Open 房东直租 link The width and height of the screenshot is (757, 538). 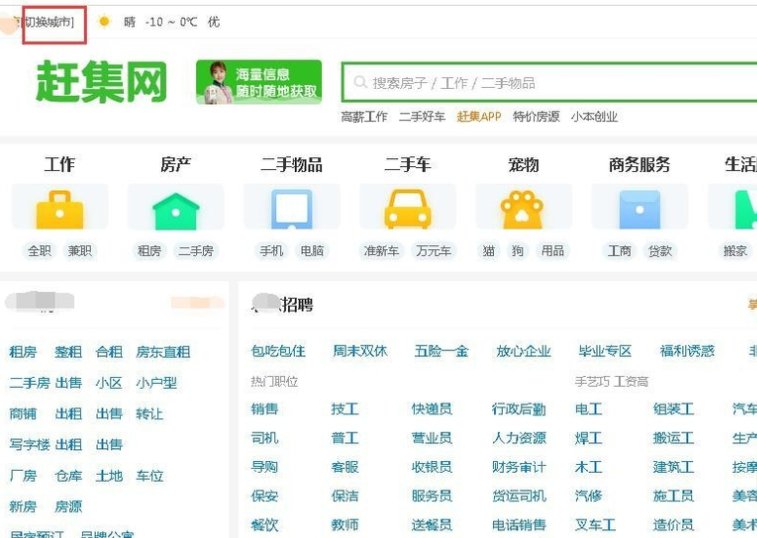click(x=163, y=352)
